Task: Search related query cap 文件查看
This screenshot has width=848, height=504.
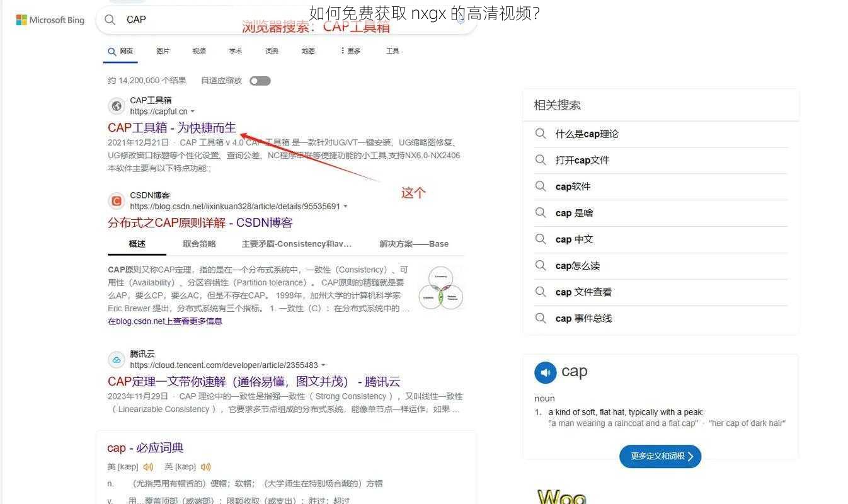Action: 584,292
